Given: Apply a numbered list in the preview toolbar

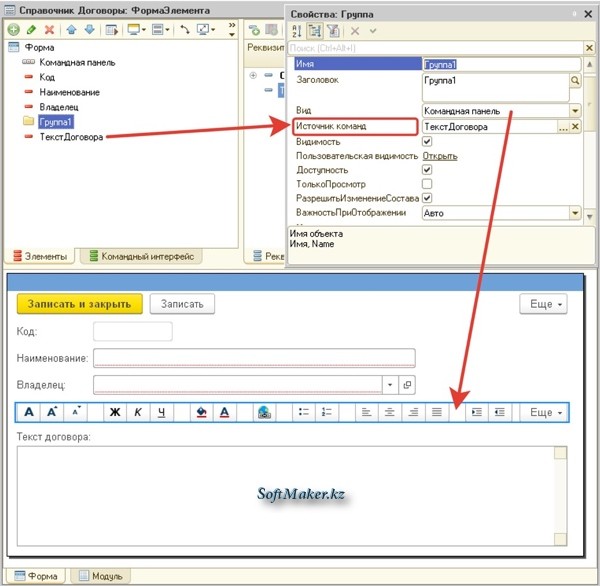Looking at the screenshot, I should pyautogui.click(x=327, y=412).
